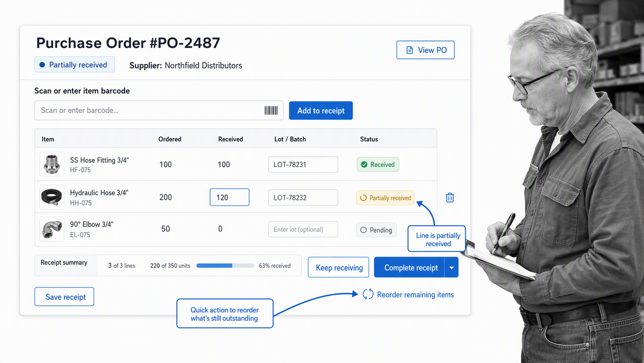Click the Complete receipt button
Screen dimensions: 644x363
click(409, 267)
